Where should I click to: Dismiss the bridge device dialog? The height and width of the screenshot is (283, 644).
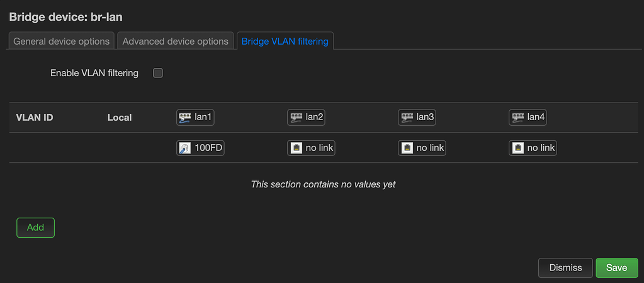pos(565,268)
